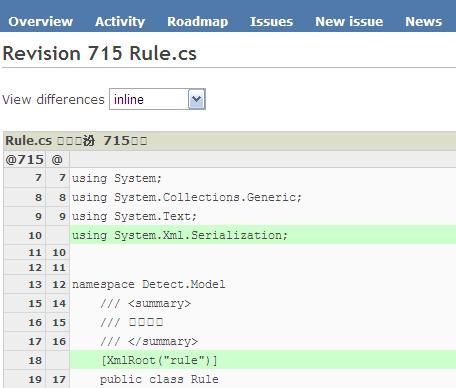Select the line 'using System.Text;'
This screenshot has height=388, width=456.
pos(134,216)
